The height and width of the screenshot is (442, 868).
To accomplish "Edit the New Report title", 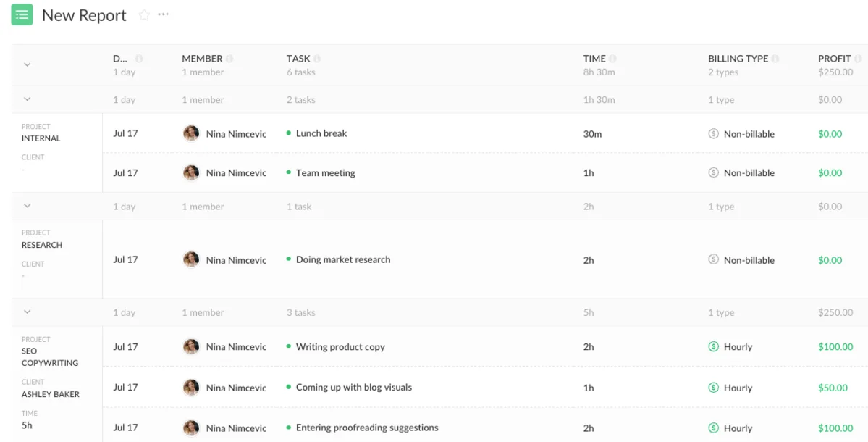I will [x=84, y=15].
